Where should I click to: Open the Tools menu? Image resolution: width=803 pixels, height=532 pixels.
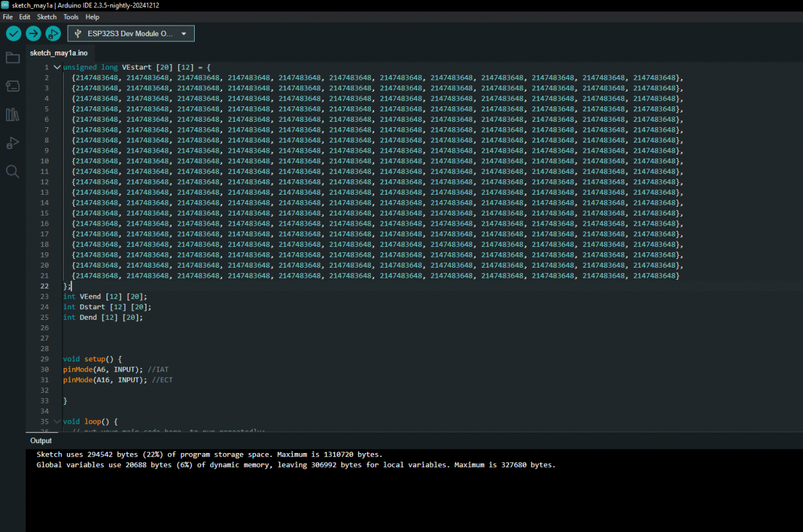click(71, 17)
